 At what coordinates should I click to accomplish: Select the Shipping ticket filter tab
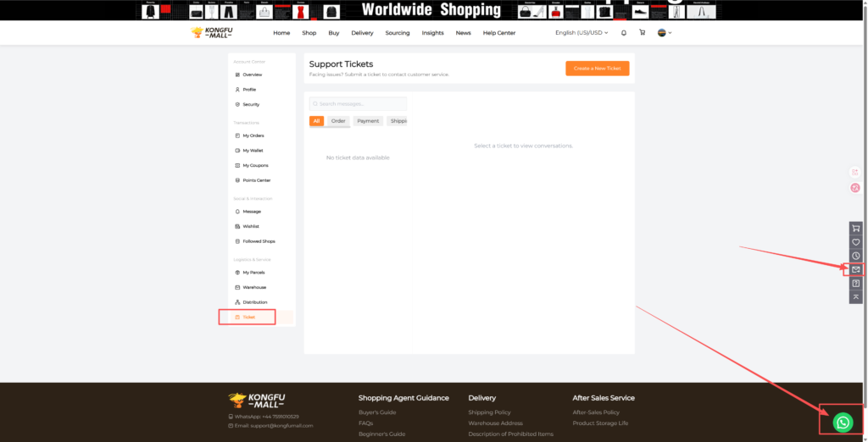click(397, 121)
